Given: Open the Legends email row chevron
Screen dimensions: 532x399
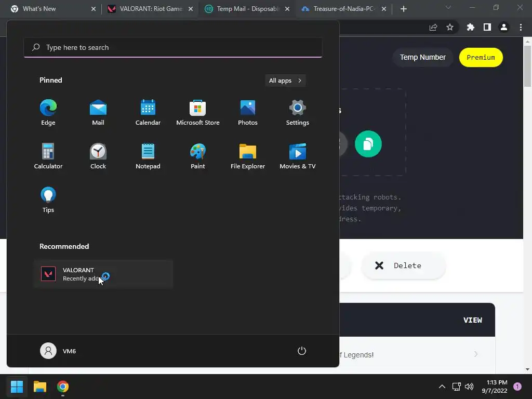Looking at the screenshot, I should (x=476, y=354).
